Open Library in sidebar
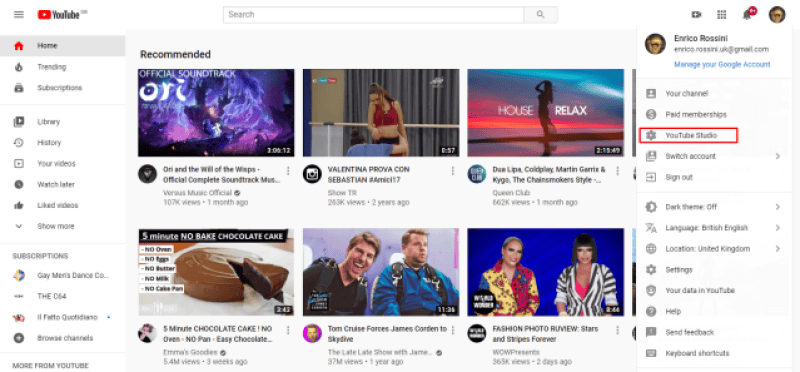The height and width of the screenshot is (372, 800). click(x=63, y=122)
